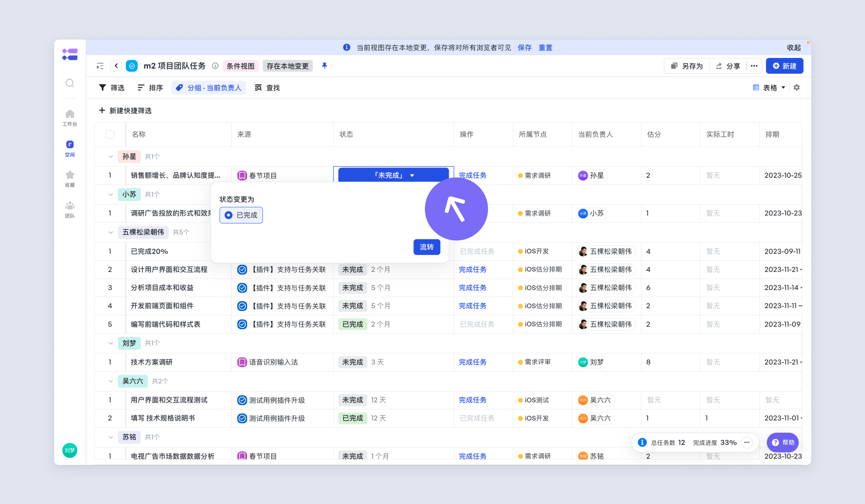The width and height of the screenshot is (865, 504).
Task: Open the statistics bar more options
Action: [747, 442]
